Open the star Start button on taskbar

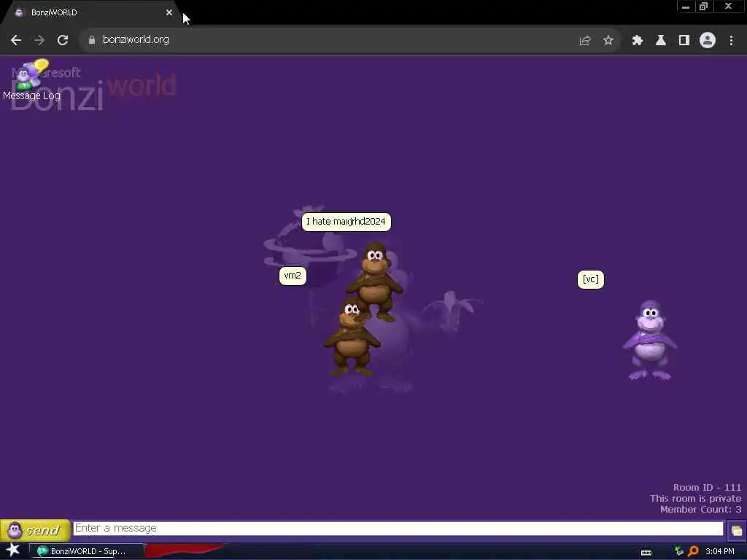point(12,551)
